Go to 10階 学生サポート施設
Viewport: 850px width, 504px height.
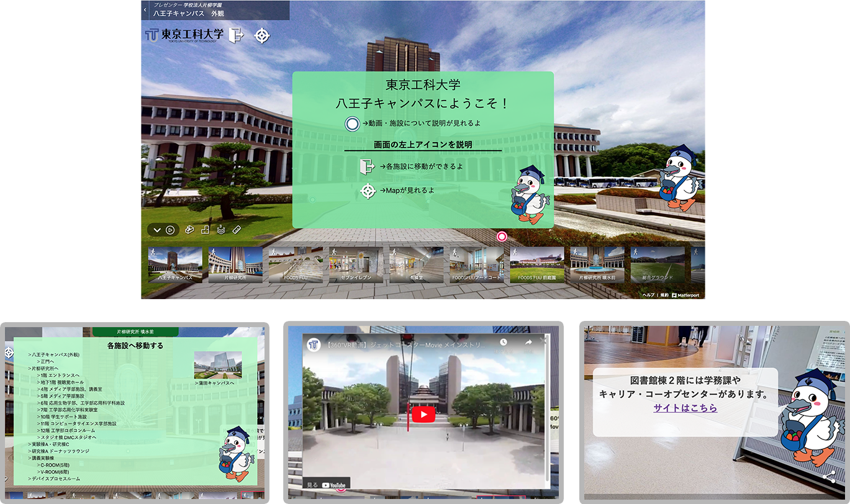point(62,416)
